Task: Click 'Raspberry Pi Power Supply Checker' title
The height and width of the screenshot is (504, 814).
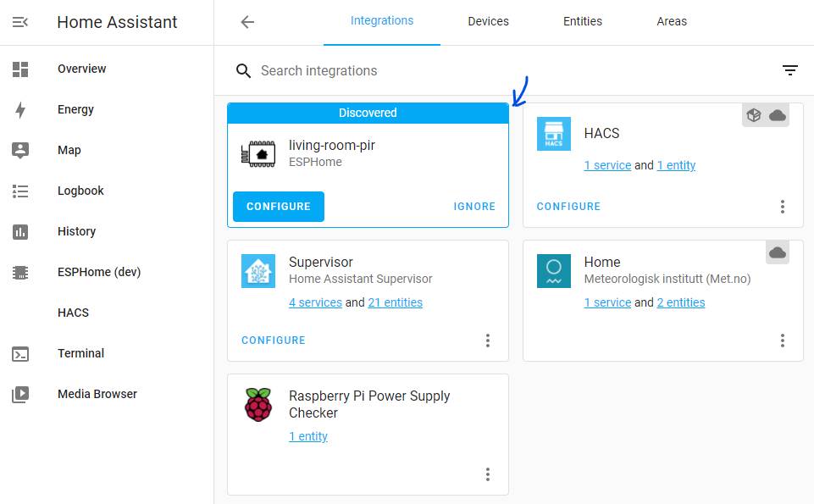Action: tap(369, 404)
